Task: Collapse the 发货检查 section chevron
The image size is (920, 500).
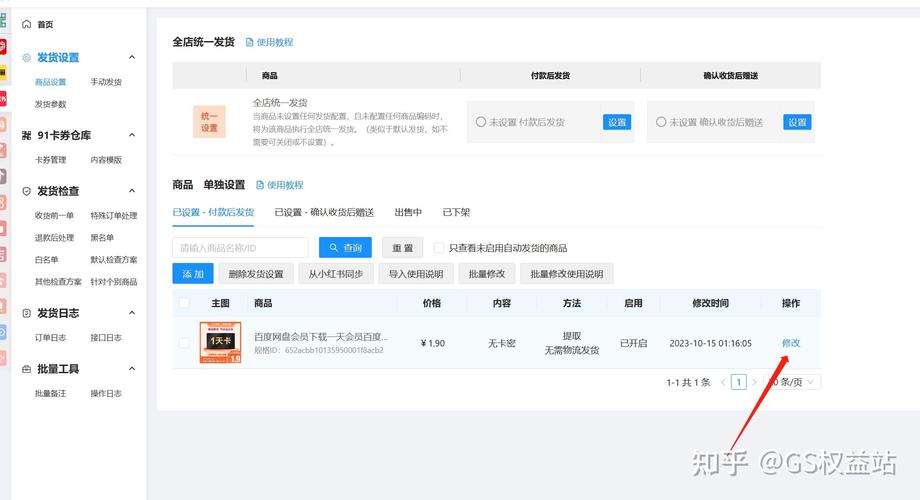Action: click(x=132, y=191)
